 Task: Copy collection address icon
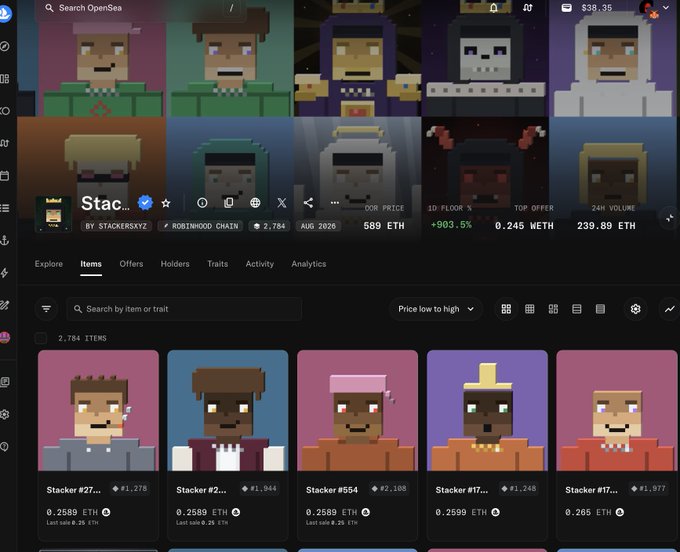[229, 203]
